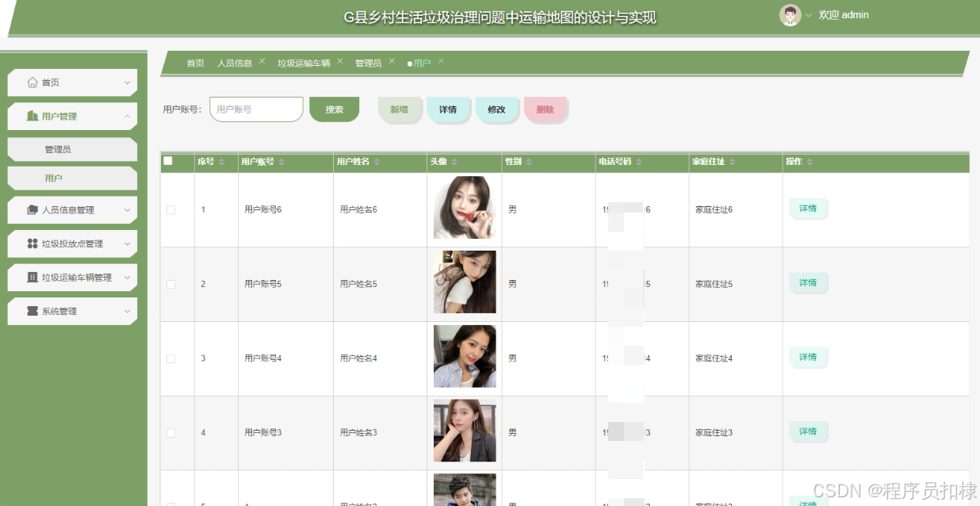Sort the table by 用户姓名 column

[377, 162]
